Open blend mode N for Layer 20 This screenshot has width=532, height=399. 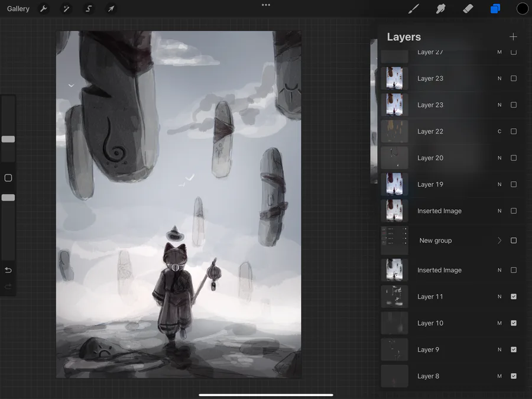point(499,158)
